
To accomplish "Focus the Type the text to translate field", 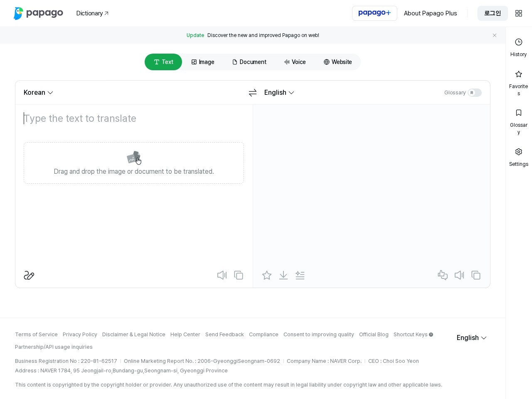I will 134,118.
